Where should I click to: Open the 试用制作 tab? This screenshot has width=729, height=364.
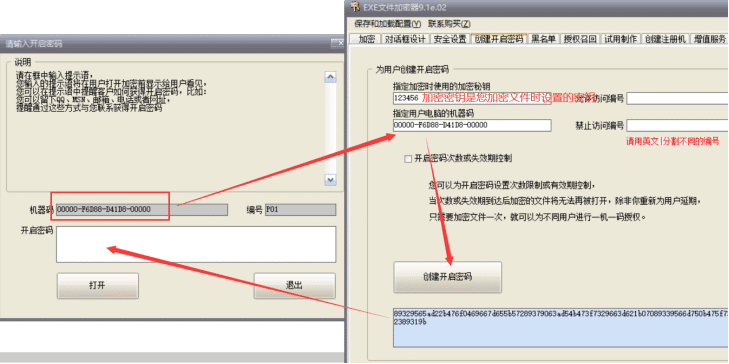621,39
